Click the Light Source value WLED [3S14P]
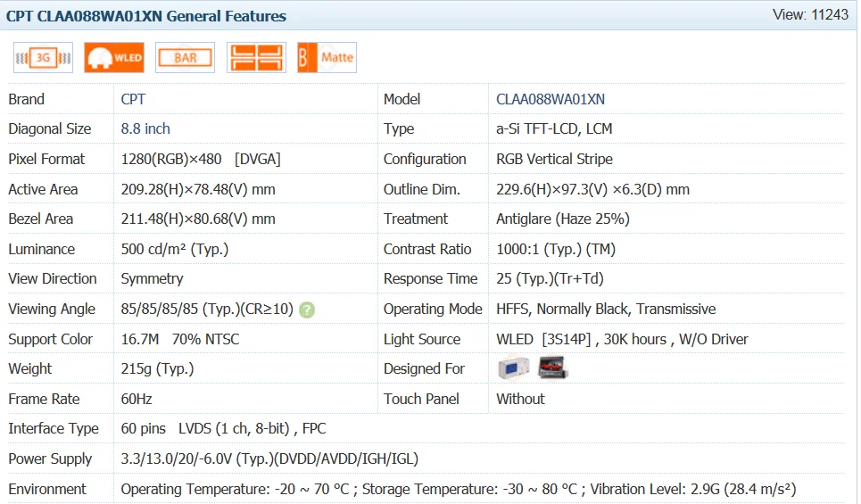 click(622, 339)
